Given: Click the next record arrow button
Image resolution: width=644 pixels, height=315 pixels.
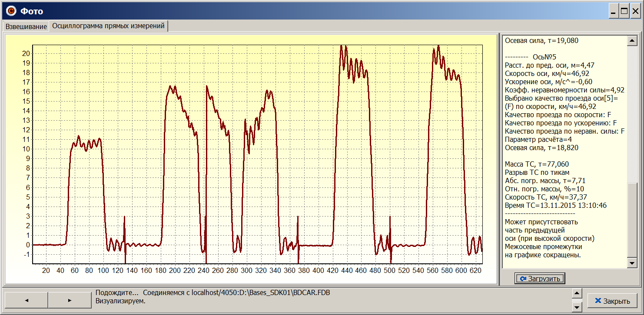Looking at the screenshot, I should pyautogui.click(x=70, y=300).
